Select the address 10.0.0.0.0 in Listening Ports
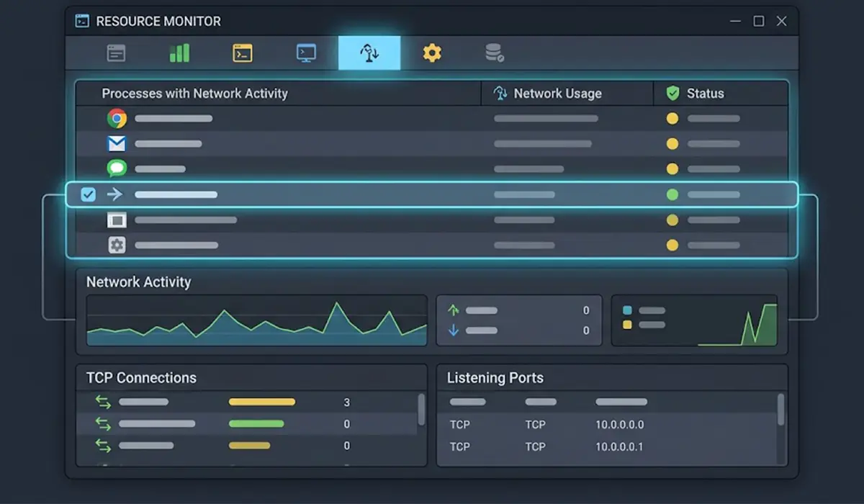This screenshot has height=504, width=864. (x=620, y=425)
